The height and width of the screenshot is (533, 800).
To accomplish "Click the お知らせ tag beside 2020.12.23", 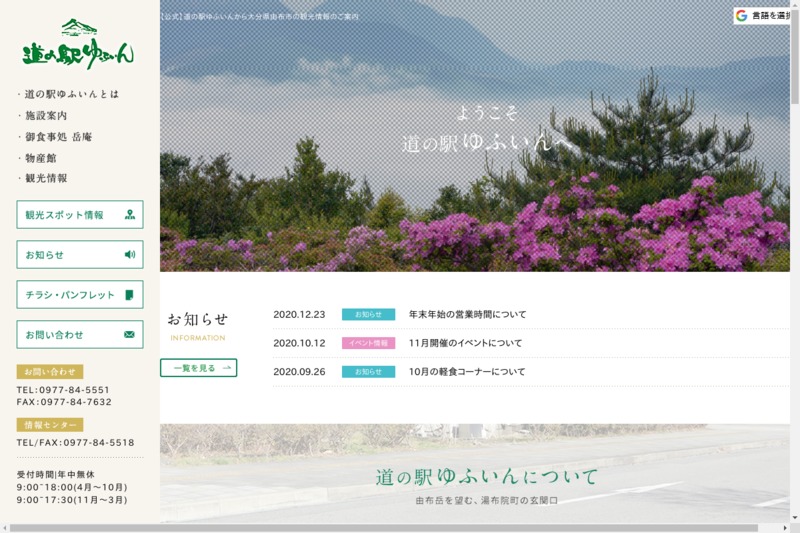I will coord(368,314).
